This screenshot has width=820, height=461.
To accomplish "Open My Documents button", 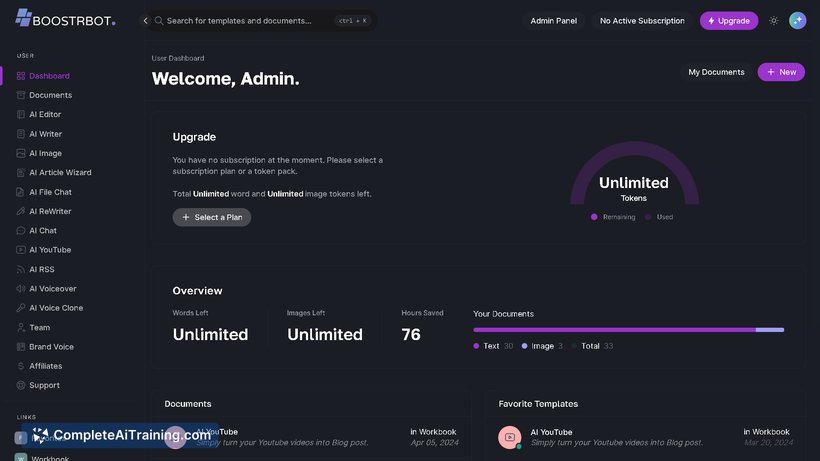I will pyautogui.click(x=716, y=72).
